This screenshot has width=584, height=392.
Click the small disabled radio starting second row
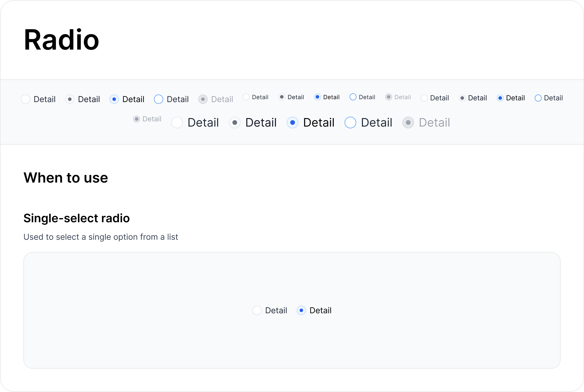pyautogui.click(x=137, y=119)
